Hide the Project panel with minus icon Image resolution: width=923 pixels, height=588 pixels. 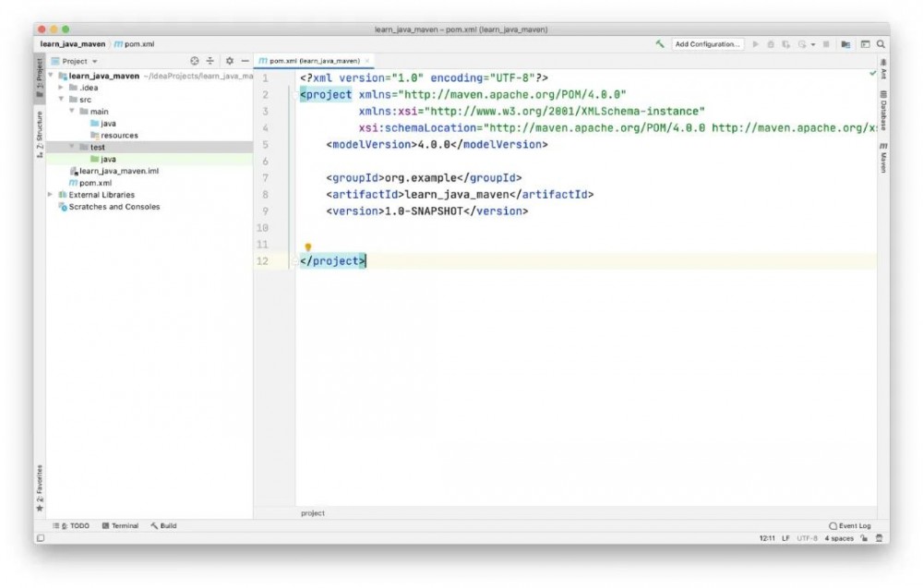[x=245, y=61]
